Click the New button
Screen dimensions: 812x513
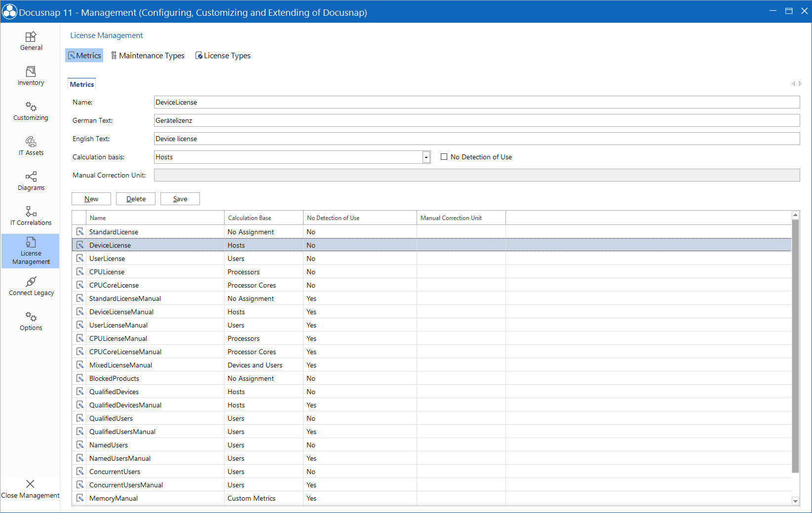91,198
